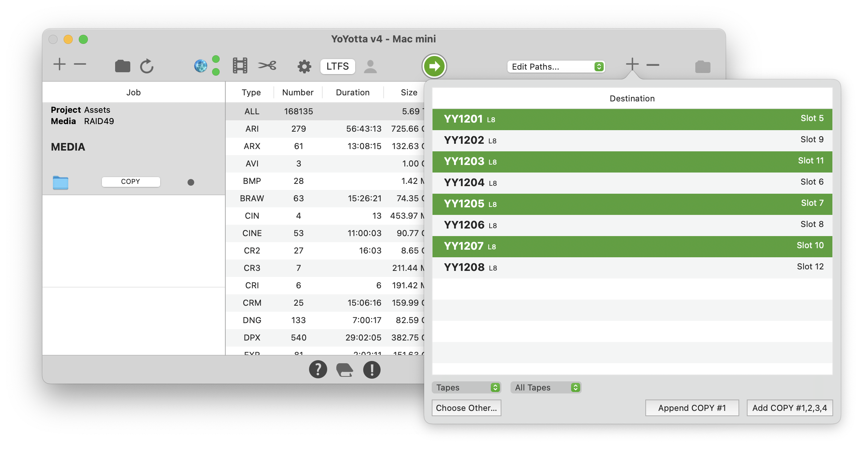
Task: Open the Tapes dropdown
Action: [466, 387]
